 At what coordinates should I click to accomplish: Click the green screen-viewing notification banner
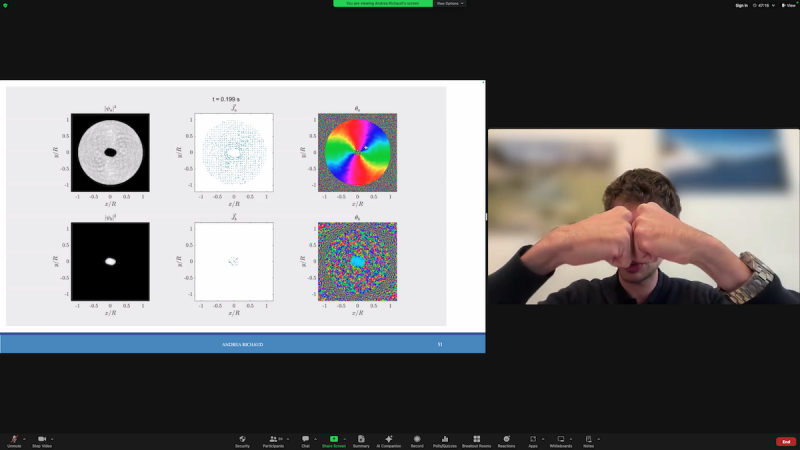pos(383,4)
